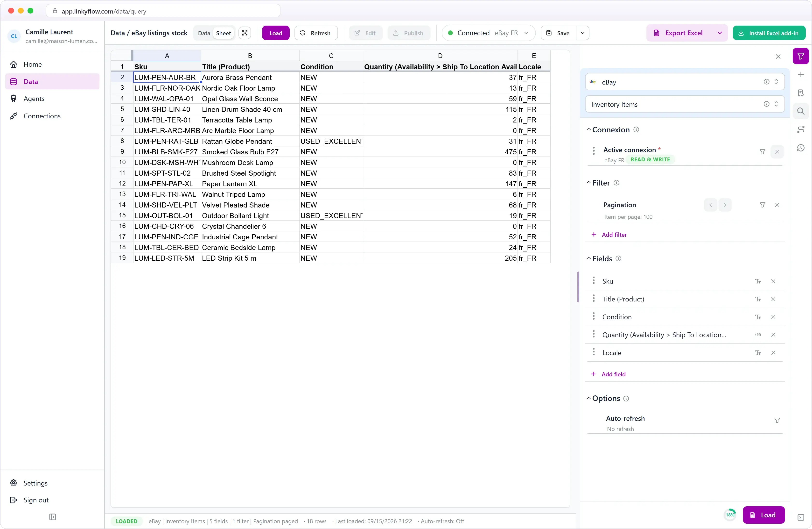Close the query configuration panel
812x529 pixels.
[x=778, y=57]
